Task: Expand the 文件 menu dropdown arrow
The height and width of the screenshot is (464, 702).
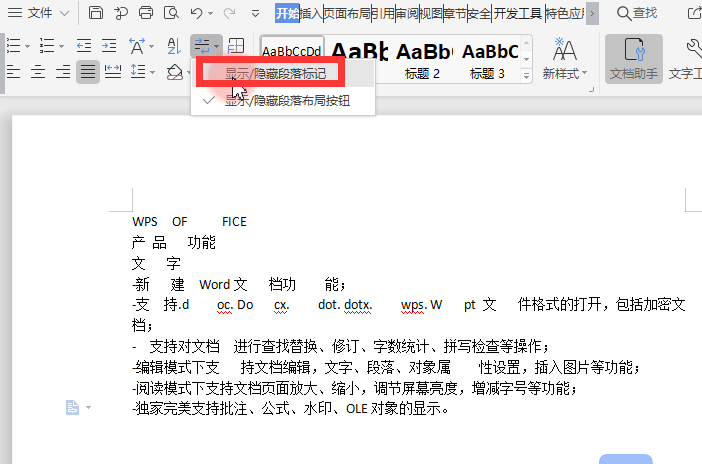Action: [x=65, y=13]
